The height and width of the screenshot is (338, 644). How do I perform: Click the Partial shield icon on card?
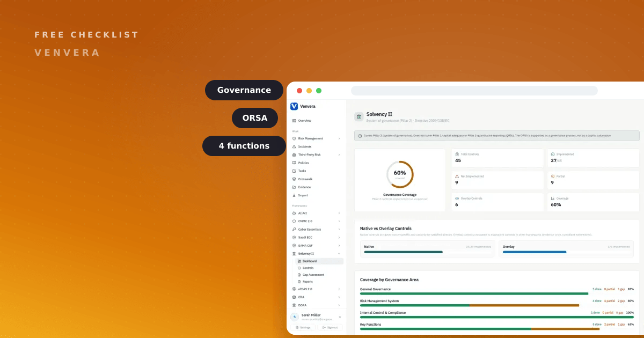553,176
